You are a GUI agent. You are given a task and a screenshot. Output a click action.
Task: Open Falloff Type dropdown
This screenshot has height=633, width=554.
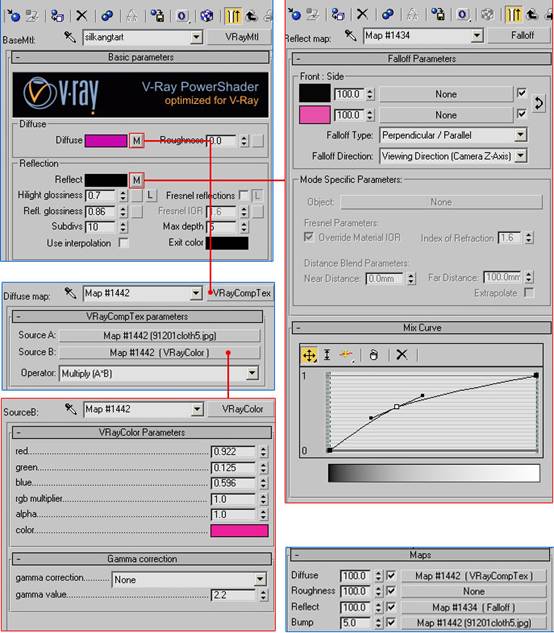[521, 134]
